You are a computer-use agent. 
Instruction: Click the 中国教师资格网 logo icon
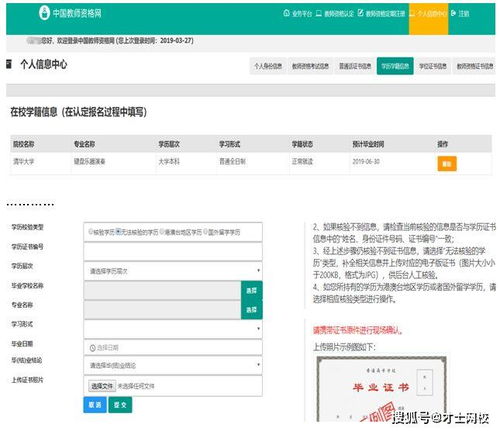tap(44, 13)
